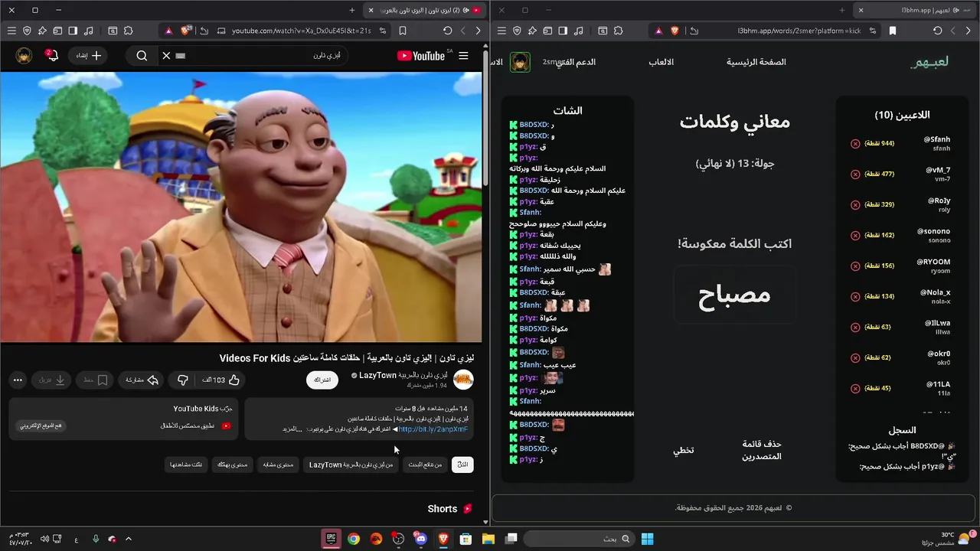The width and height of the screenshot is (980, 551).
Task: Open the l3bhm window browser menu
Action: click(x=501, y=31)
